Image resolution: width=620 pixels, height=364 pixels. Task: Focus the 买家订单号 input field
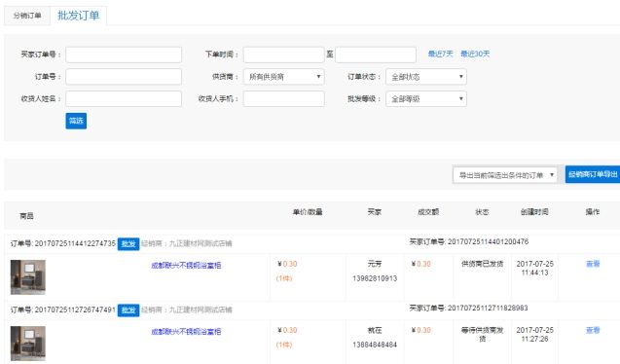coord(124,55)
